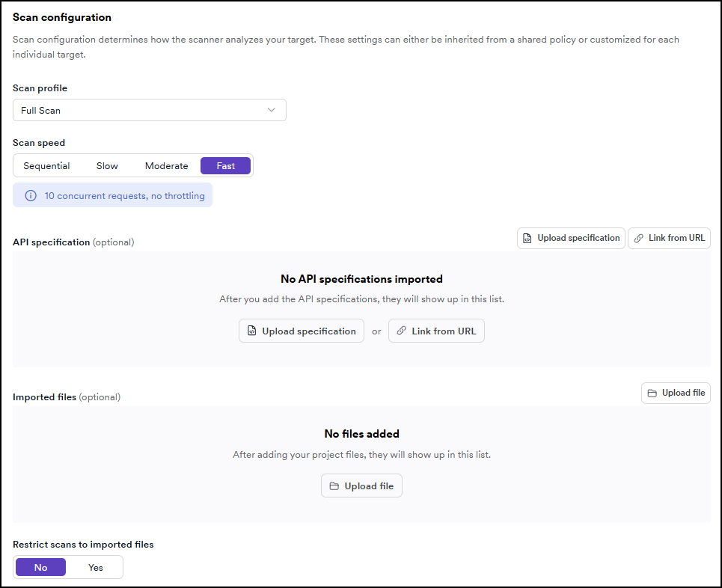
Task: Click folder icon in centered Upload file button
Action: pyautogui.click(x=334, y=486)
